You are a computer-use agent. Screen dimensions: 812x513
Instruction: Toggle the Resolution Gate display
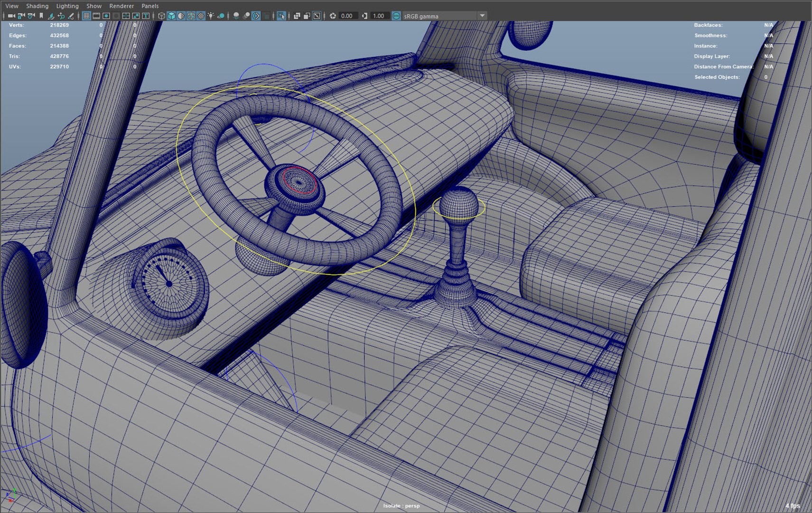(x=106, y=16)
